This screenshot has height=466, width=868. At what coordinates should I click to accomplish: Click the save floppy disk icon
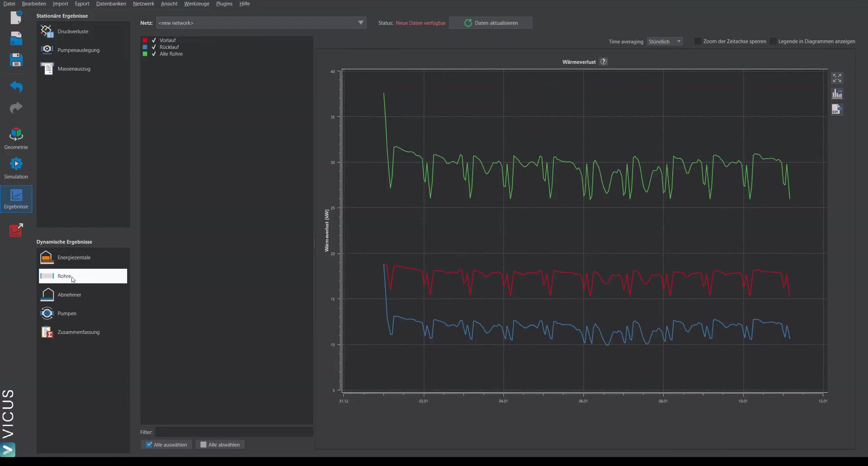click(x=16, y=60)
